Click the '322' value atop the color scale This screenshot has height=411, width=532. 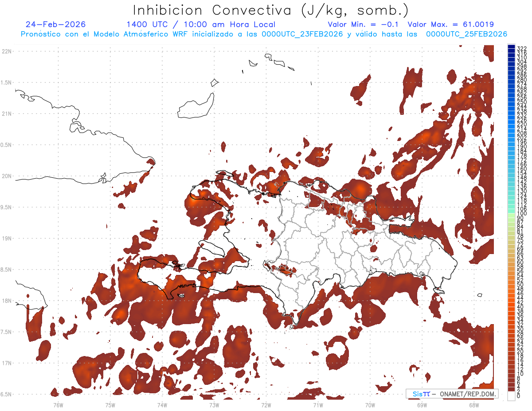click(522, 48)
